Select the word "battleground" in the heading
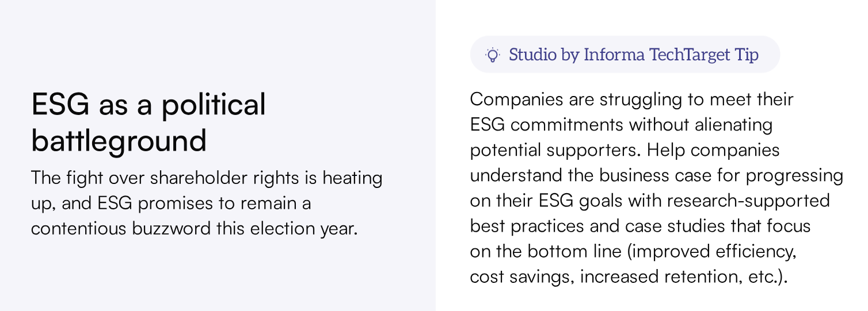868x311 pixels. (119, 140)
